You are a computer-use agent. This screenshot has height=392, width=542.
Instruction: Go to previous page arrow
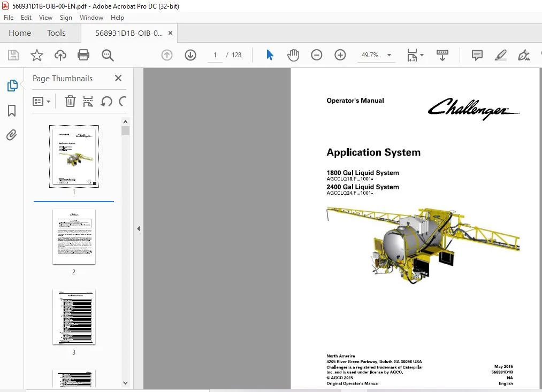tap(167, 55)
